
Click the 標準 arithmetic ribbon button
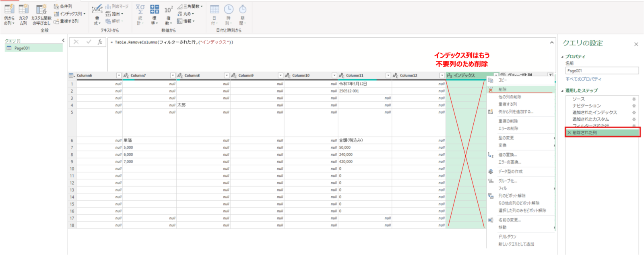point(154,15)
